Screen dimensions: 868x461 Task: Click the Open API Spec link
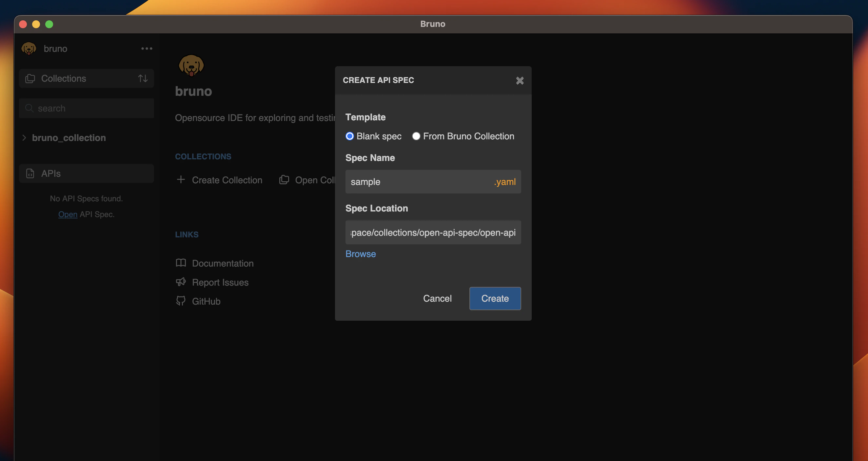tap(68, 214)
